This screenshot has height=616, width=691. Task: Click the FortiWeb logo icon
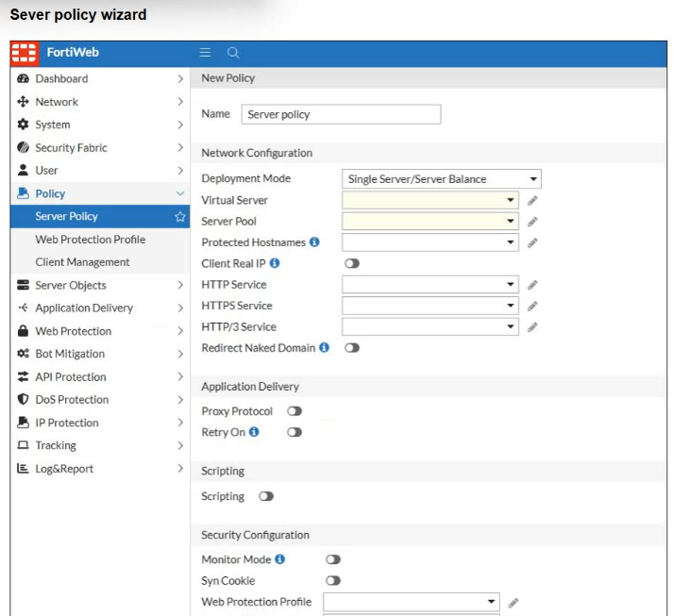pos(25,53)
